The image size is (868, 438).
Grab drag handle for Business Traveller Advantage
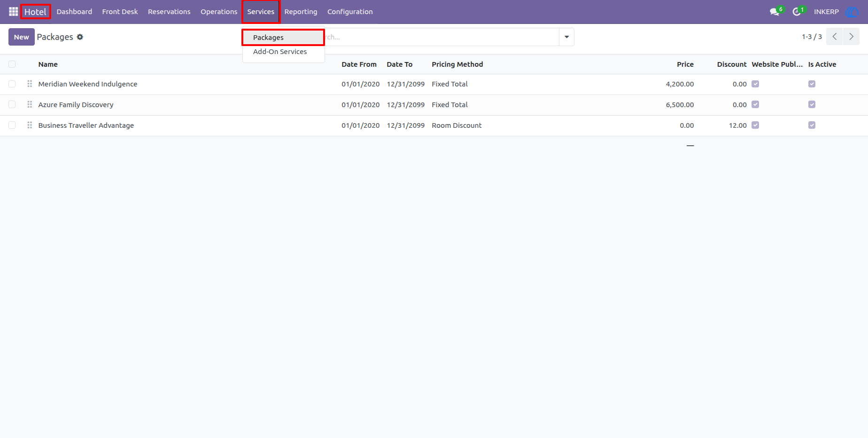(30, 125)
